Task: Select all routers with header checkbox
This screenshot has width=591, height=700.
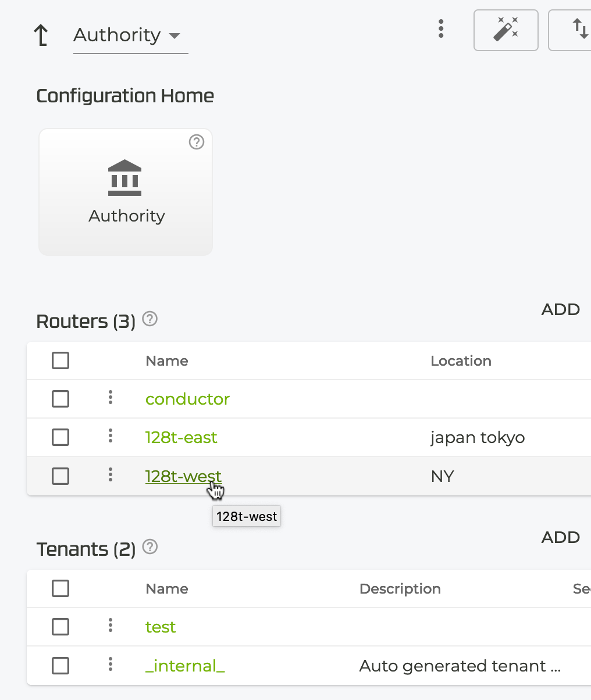Action: pos(60,360)
